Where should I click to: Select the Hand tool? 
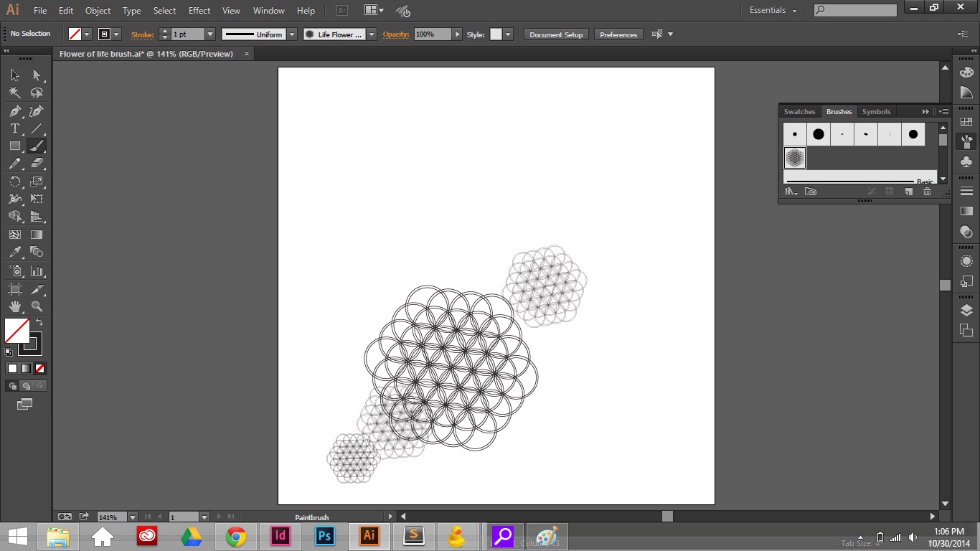click(x=14, y=306)
